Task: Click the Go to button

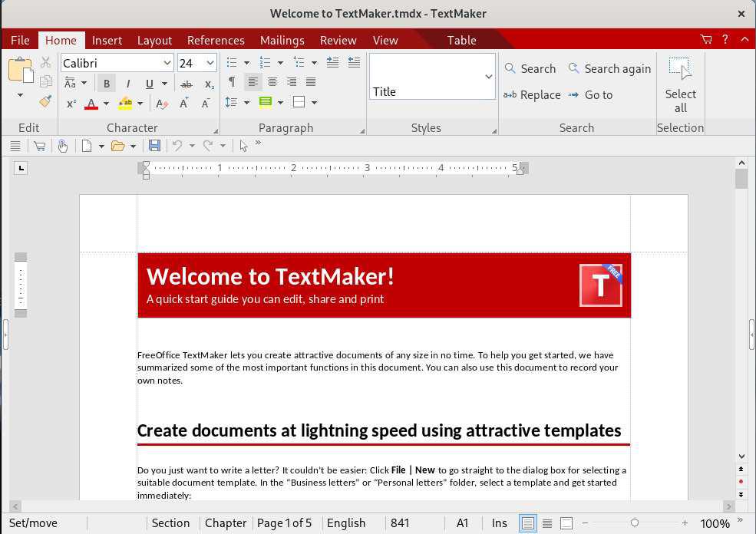Action: tap(590, 95)
